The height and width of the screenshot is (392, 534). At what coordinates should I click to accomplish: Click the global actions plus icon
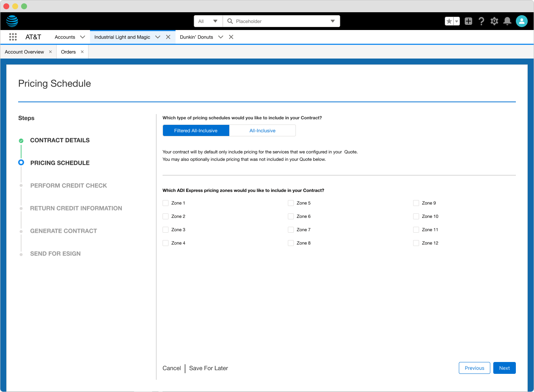(x=468, y=21)
